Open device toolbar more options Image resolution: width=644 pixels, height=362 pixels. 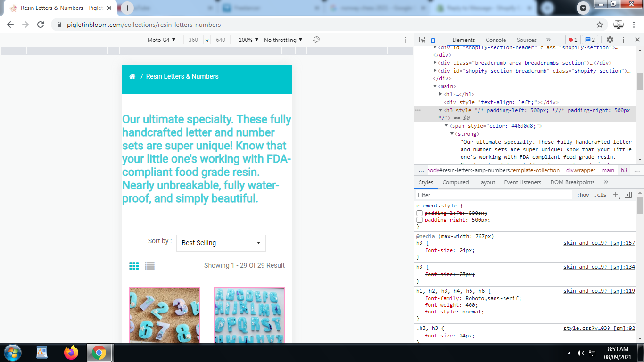pyautogui.click(x=405, y=40)
